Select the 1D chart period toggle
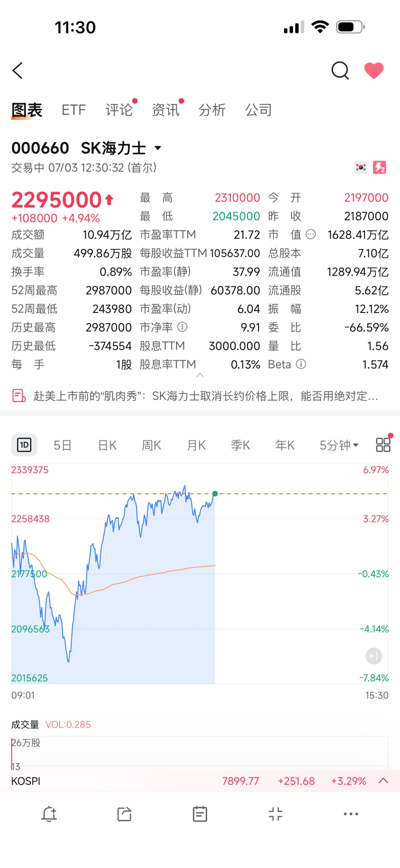Image resolution: width=400 pixels, height=868 pixels. tap(24, 445)
